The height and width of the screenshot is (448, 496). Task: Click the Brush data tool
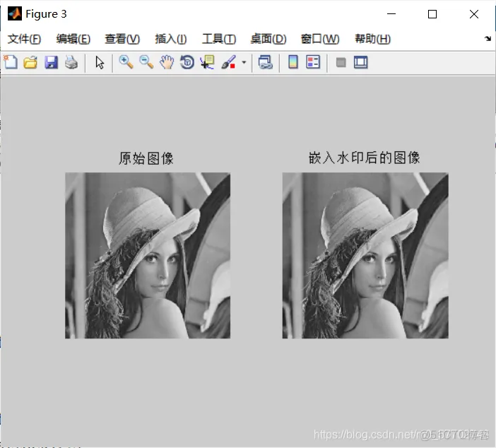point(229,62)
